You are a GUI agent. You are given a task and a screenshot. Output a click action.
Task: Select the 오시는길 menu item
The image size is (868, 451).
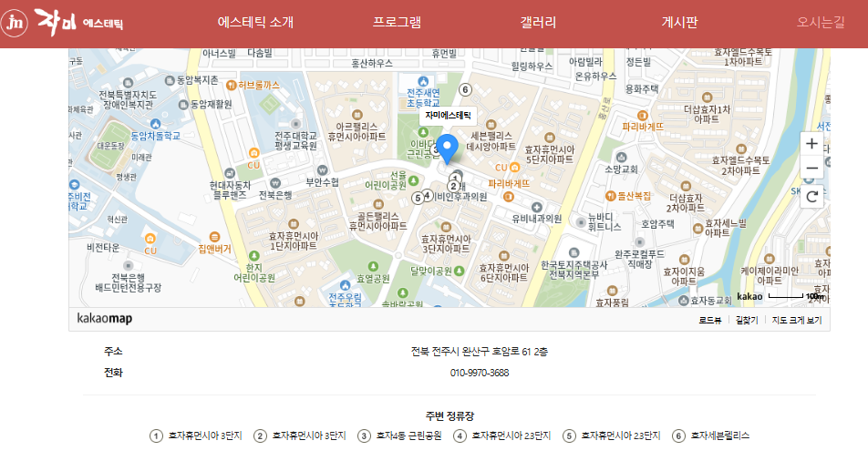point(821,22)
